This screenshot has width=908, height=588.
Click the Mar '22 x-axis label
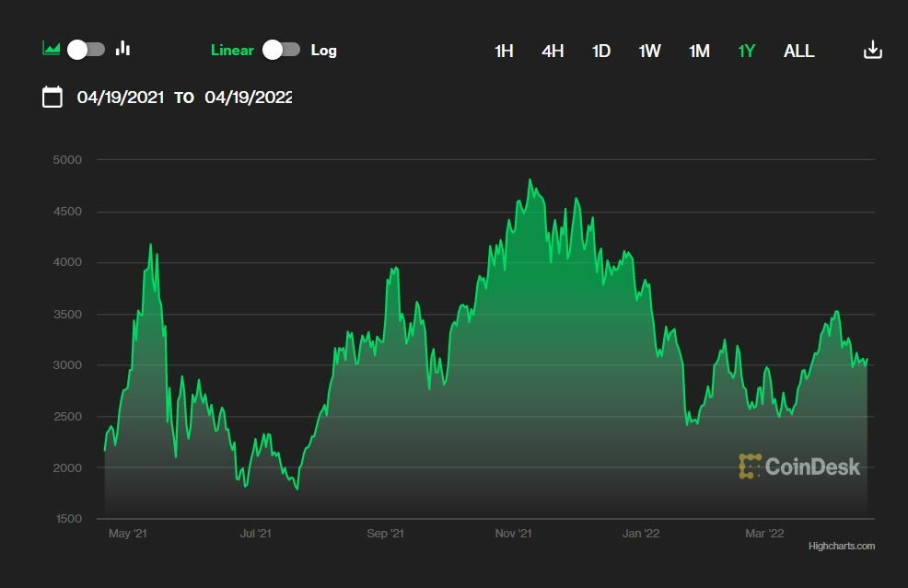click(764, 534)
